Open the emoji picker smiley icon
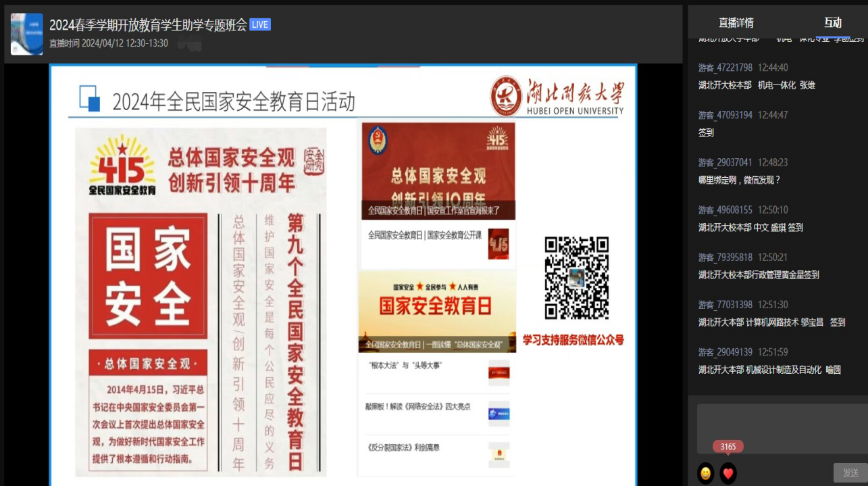 point(705,473)
